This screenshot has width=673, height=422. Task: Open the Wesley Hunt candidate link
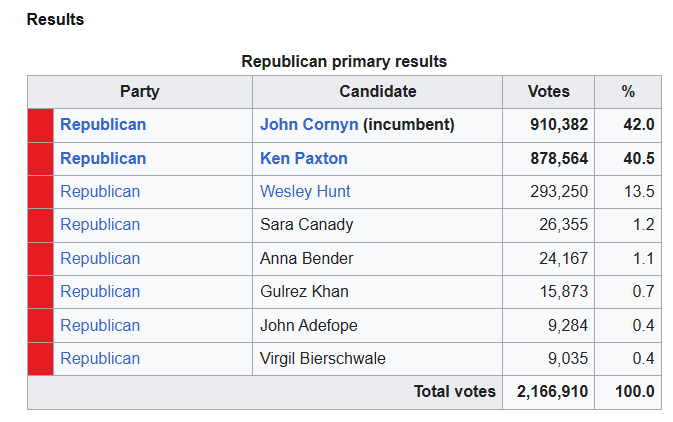pyautogui.click(x=305, y=191)
